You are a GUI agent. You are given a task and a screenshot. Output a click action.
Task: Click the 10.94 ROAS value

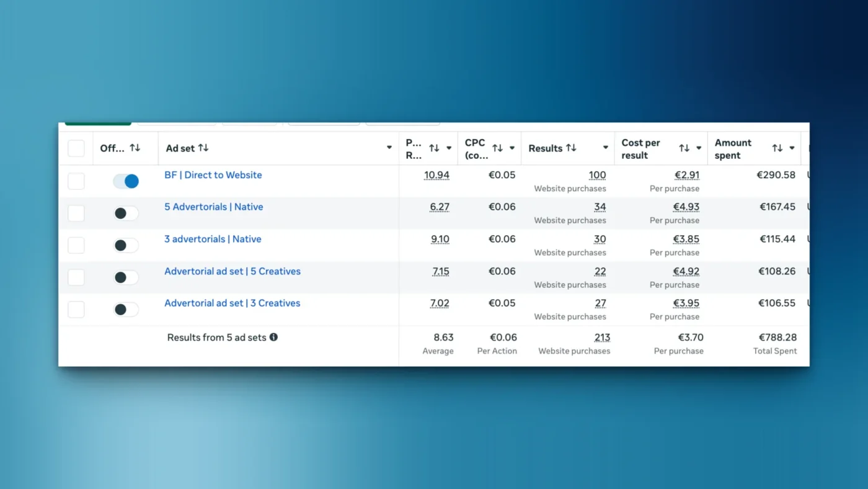(x=436, y=175)
